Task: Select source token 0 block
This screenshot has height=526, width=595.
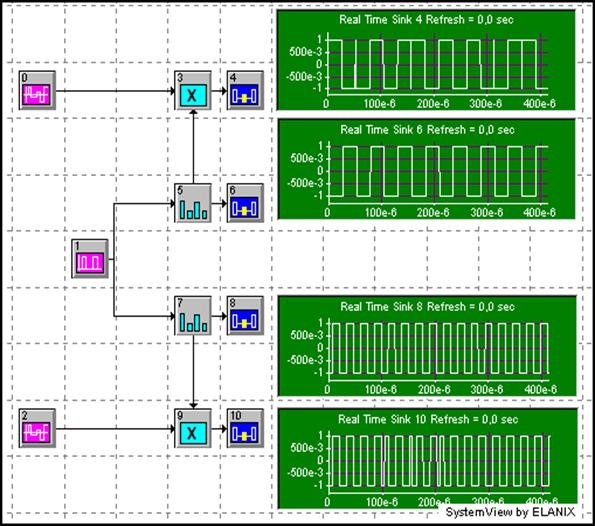Action: [x=37, y=90]
